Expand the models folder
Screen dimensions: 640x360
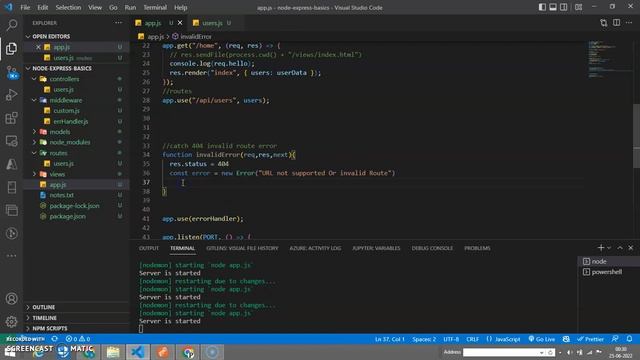point(34,132)
